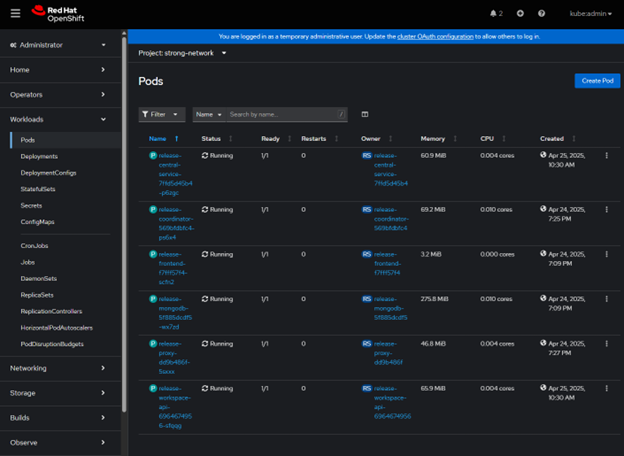Click the P badge of release-proxy pod
This screenshot has height=456, width=624.
point(153,343)
